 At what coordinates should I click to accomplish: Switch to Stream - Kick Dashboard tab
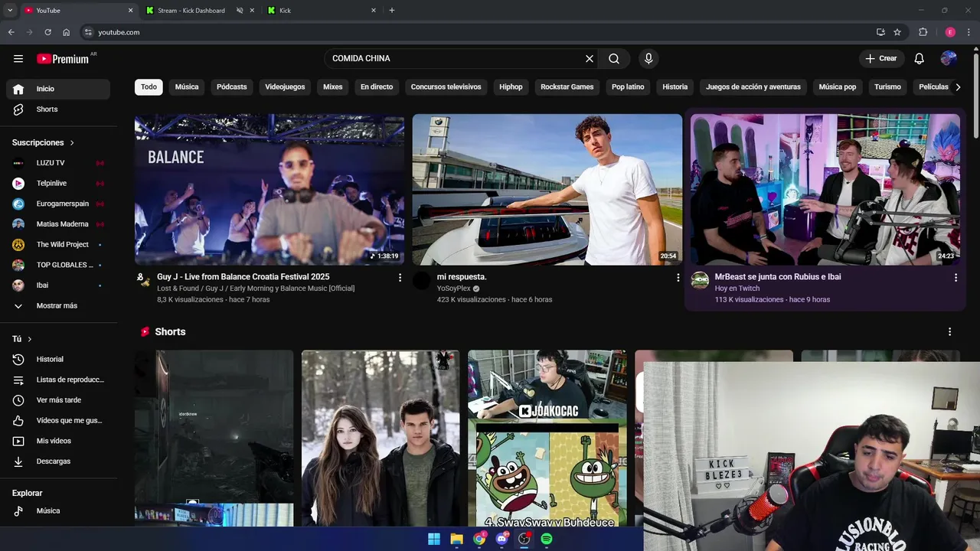click(191, 11)
